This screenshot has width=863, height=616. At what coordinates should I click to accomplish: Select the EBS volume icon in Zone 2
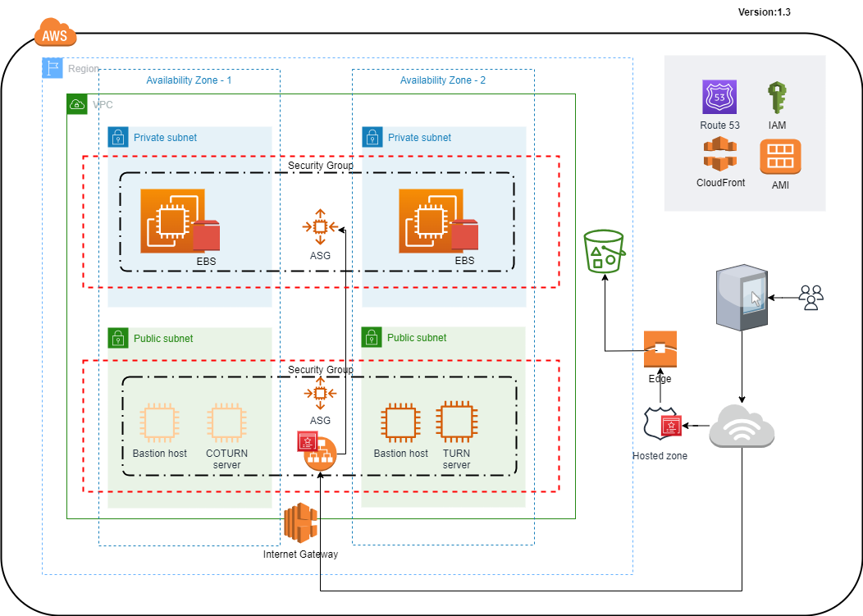pos(465,235)
